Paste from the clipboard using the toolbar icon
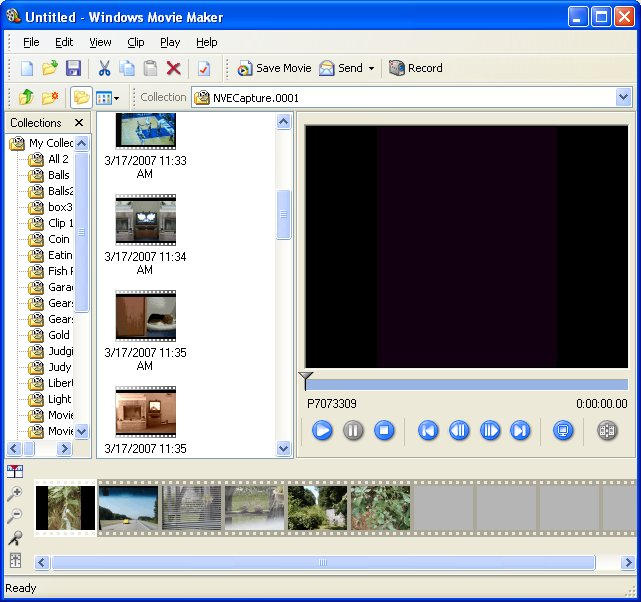 point(150,68)
